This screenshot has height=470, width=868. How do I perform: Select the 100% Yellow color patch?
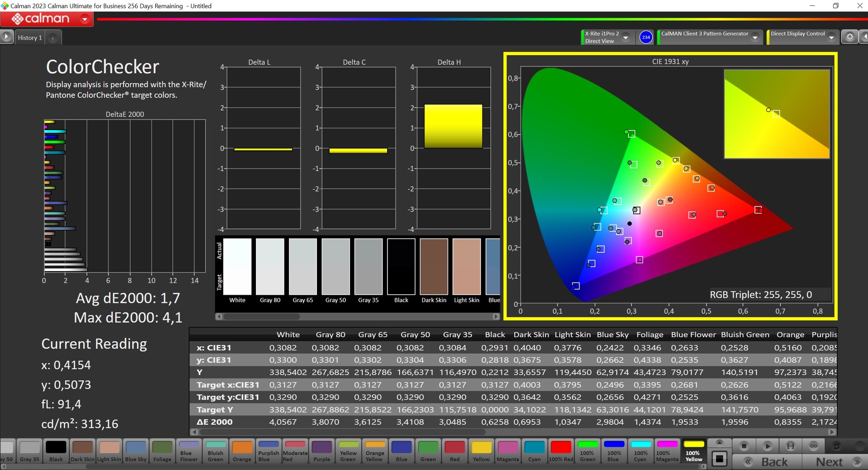(693, 451)
